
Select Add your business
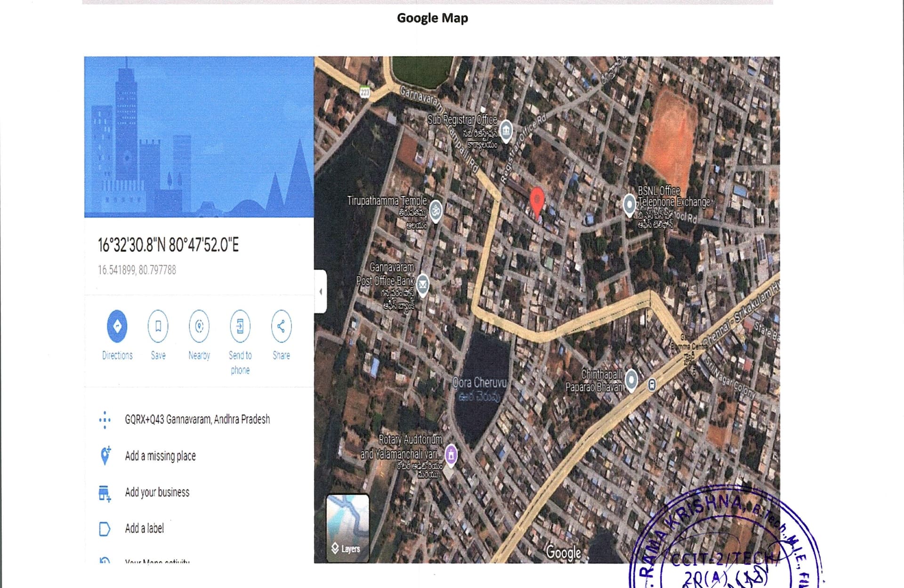coord(157,492)
